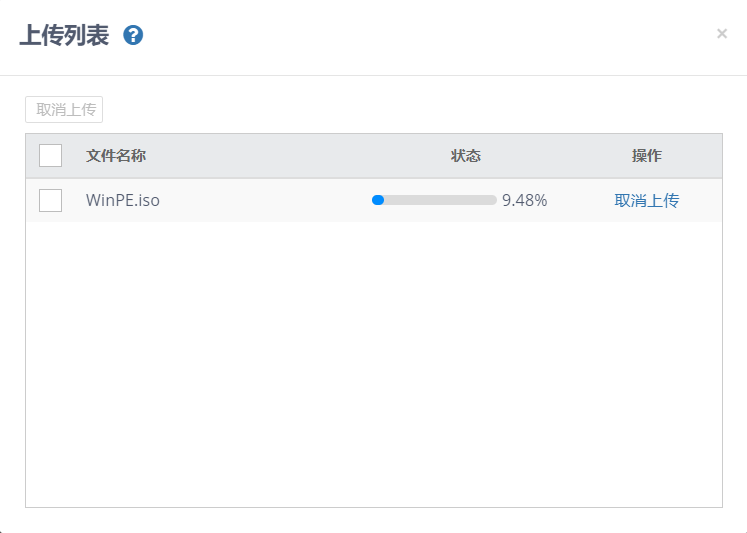Screen dimensions: 747x533
Task: Click blank row space right of WinPE.iso name
Action: point(260,200)
